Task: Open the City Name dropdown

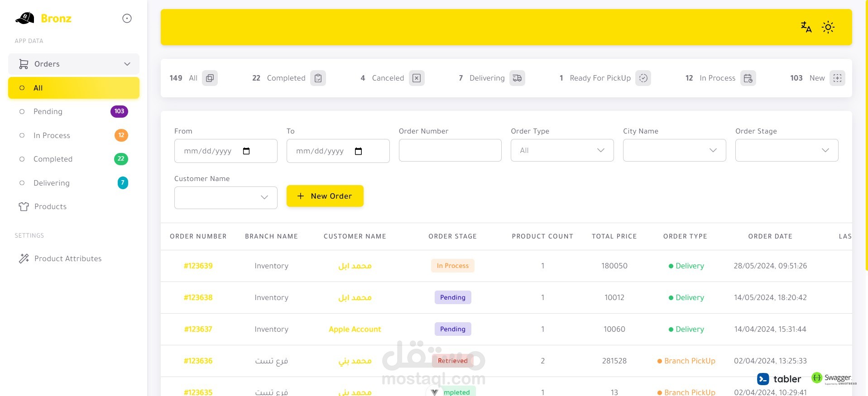Action: tap(675, 150)
